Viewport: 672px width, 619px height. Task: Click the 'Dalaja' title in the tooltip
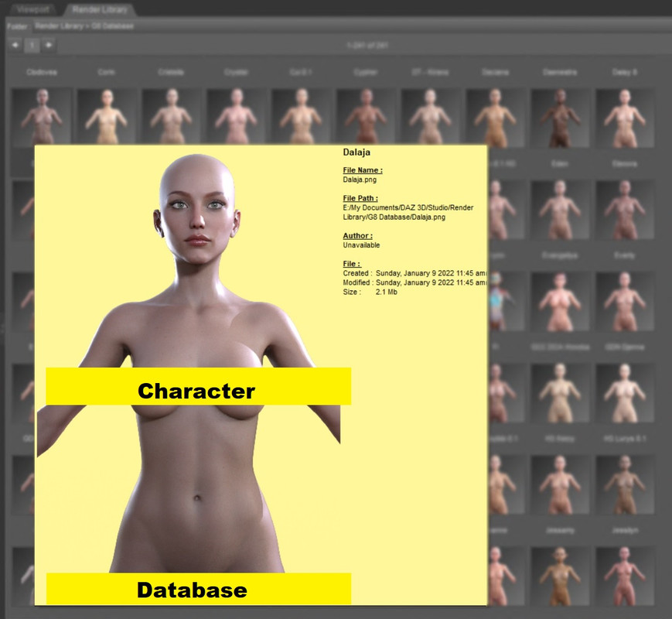356,152
